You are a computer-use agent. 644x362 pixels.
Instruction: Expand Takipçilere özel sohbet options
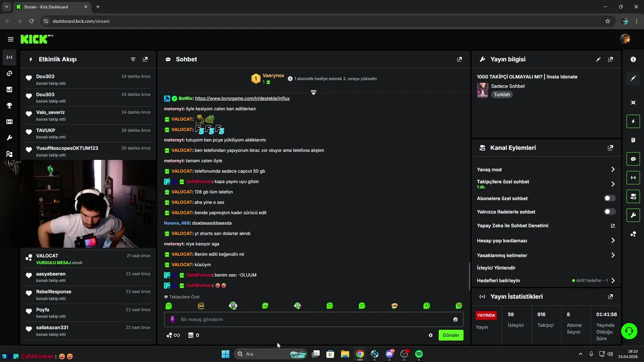(x=613, y=184)
